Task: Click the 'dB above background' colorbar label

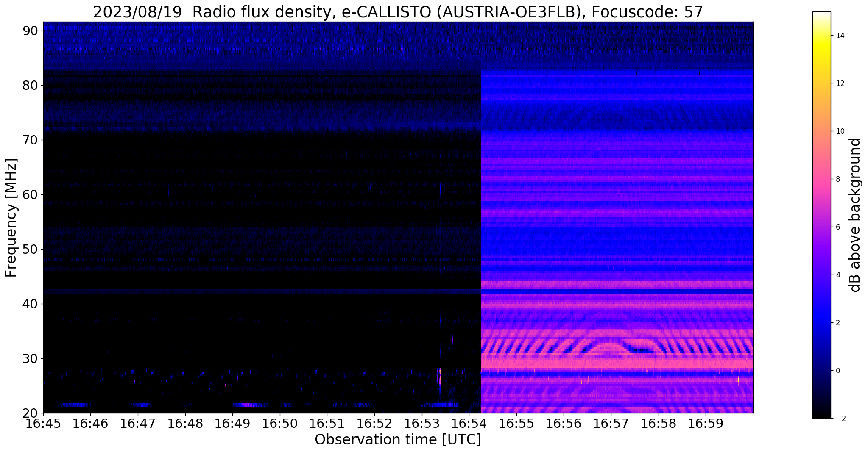Action: point(855,215)
